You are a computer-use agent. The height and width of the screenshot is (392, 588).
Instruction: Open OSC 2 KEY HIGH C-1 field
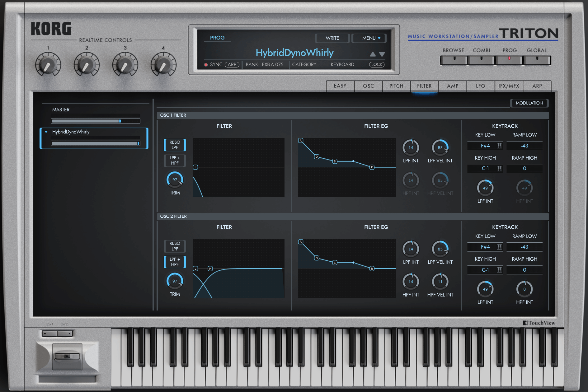tap(485, 270)
